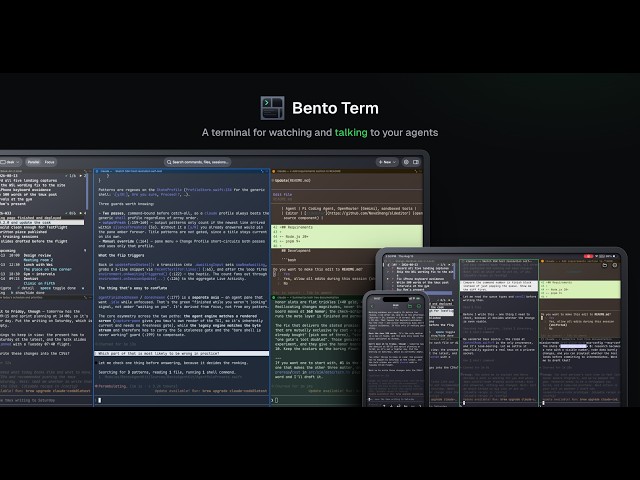Tap the green circle icon on phone
The height and width of the screenshot is (480, 640).
pyautogui.click(x=418, y=306)
